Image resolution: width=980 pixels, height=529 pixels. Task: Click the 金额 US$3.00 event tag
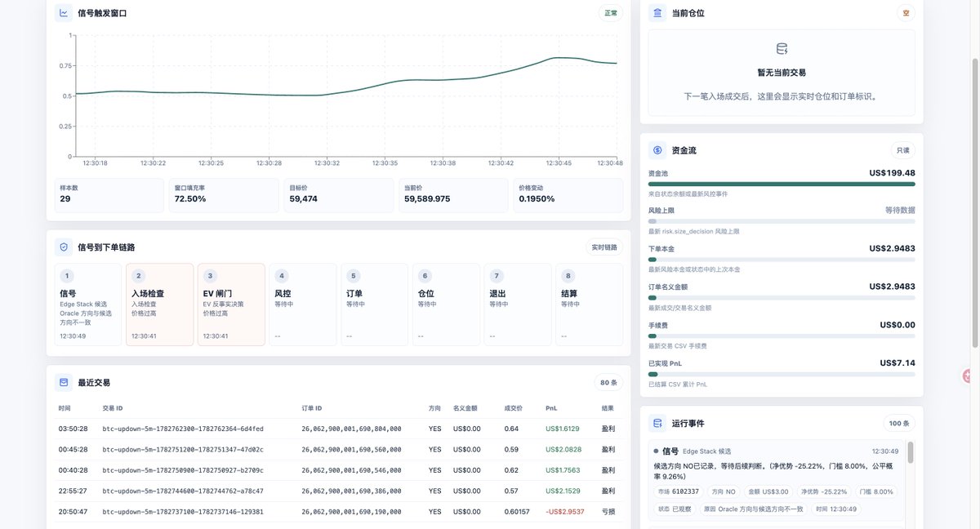(x=768, y=491)
